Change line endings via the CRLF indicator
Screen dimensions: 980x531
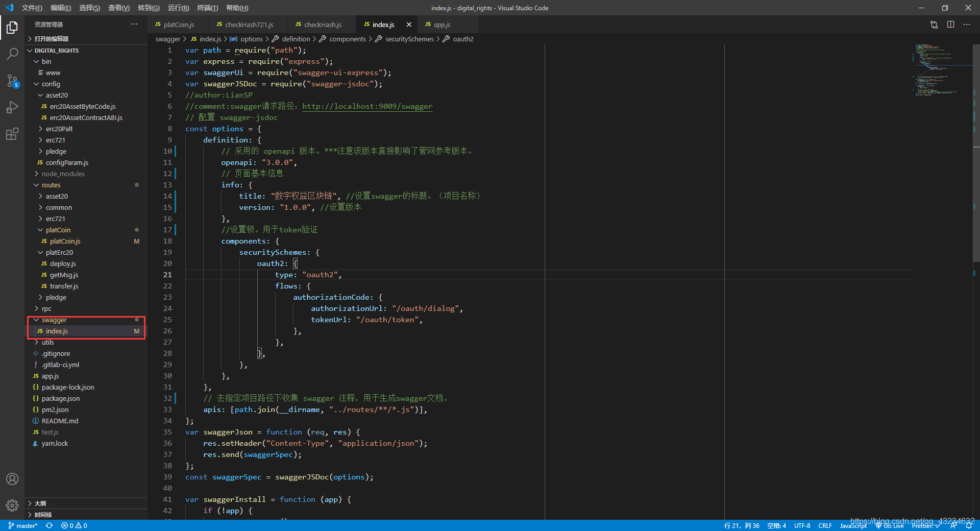[x=825, y=525]
